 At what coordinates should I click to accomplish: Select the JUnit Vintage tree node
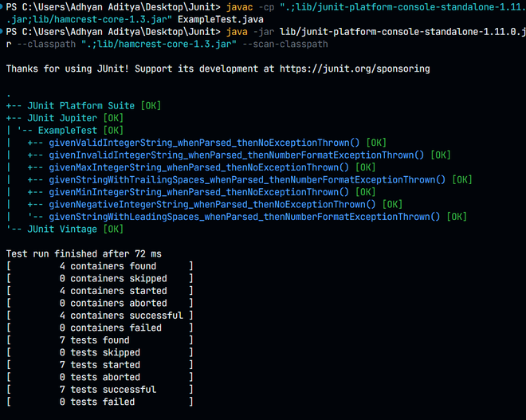coord(62,229)
